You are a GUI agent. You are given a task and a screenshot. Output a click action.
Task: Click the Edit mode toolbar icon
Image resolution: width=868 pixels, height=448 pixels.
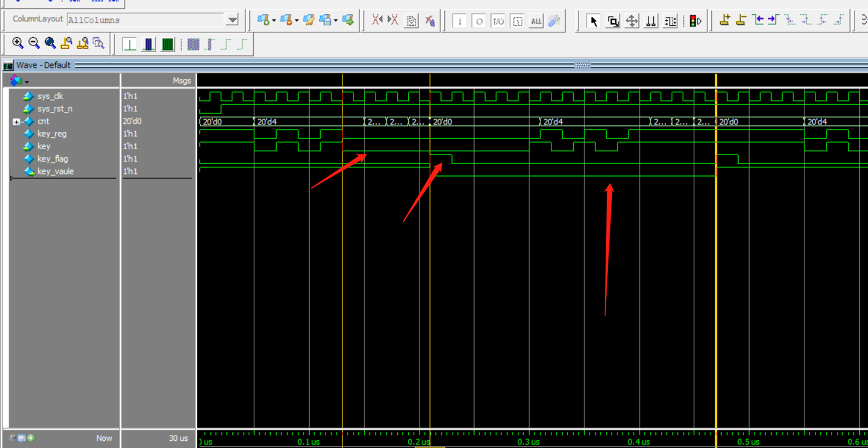[x=670, y=21]
